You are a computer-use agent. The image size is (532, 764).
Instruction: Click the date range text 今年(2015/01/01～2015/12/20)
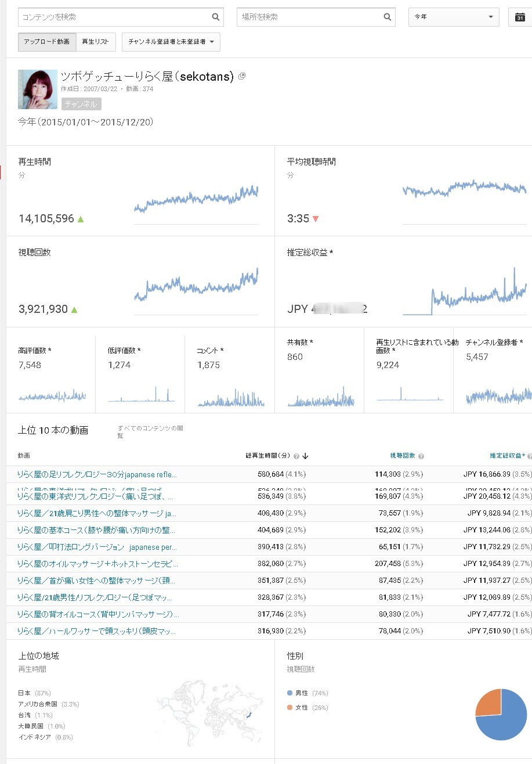click(x=86, y=122)
